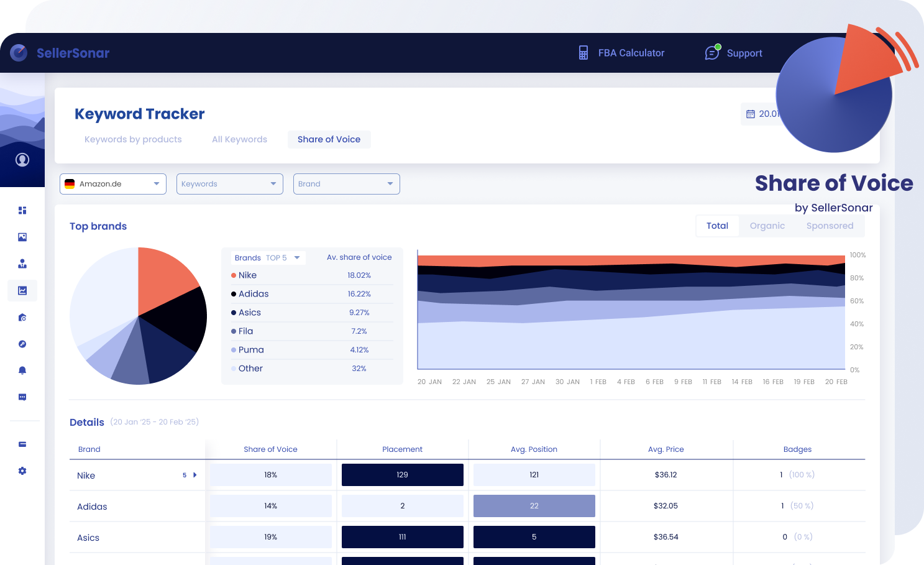Open the image/listing icon in sidebar
924x565 pixels.
click(x=22, y=237)
